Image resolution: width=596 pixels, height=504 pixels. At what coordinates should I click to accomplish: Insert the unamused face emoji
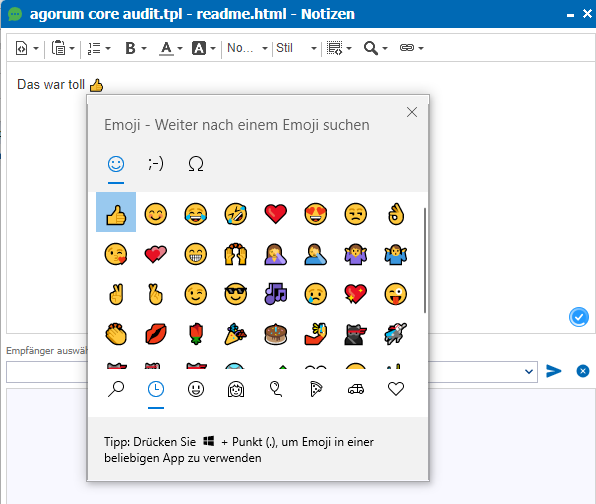[356, 214]
